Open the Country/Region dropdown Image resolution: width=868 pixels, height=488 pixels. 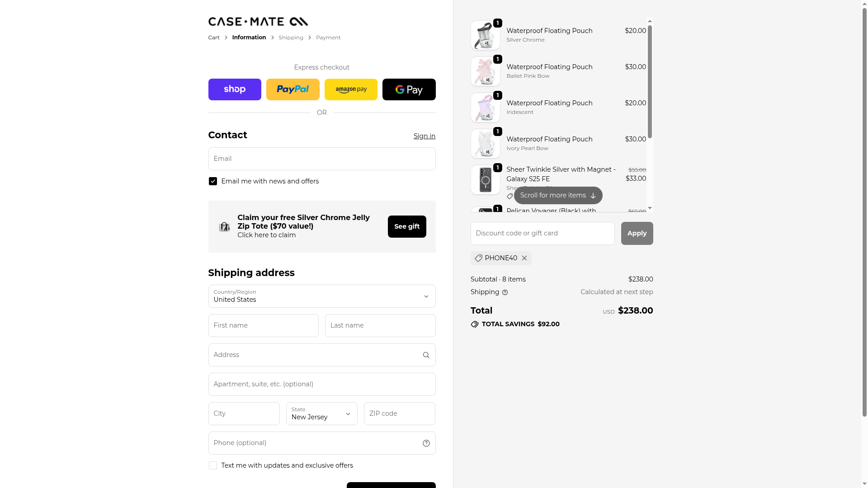[321, 296]
